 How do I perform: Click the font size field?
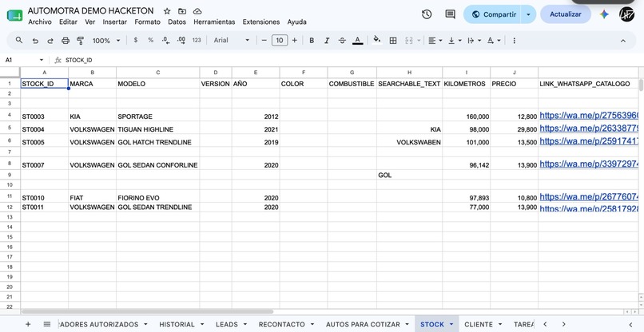[280, 40]
